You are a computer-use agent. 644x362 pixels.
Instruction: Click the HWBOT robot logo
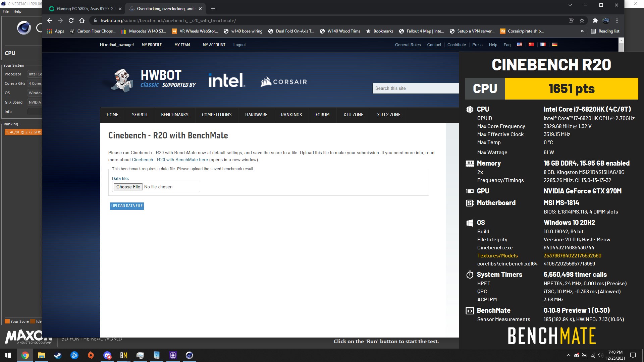click(x=122, y=80)
